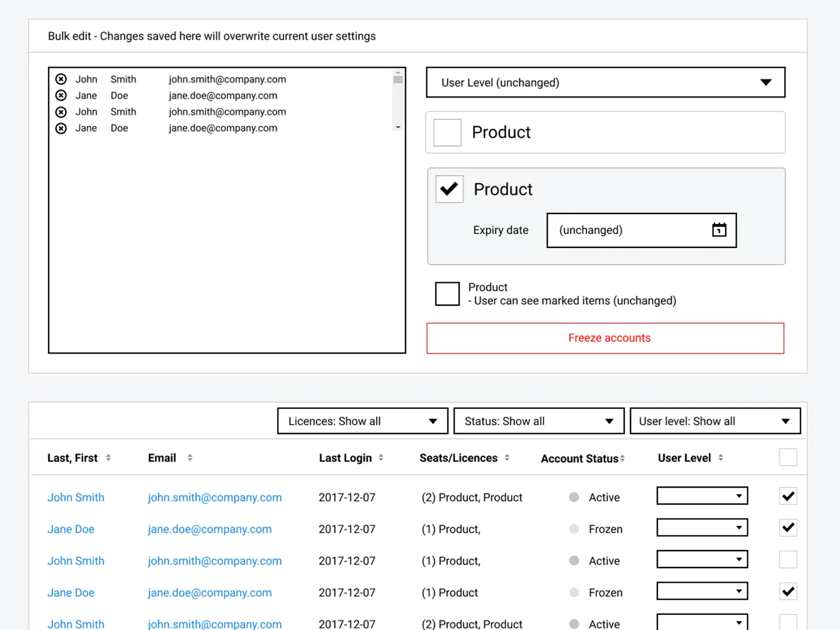Sort by Seats/Licences column arrows

click(507, 458)
